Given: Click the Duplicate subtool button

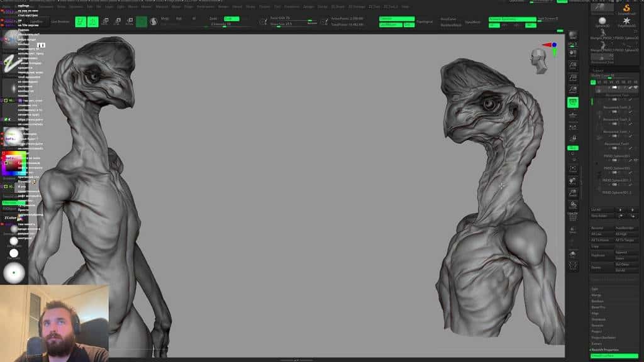Looking at the screenshot, I should coord(597,255).
